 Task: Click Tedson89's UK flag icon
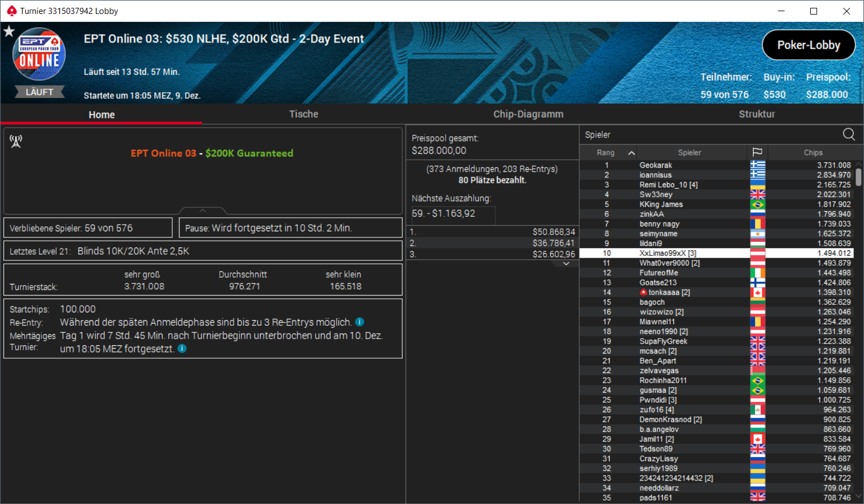pyautogui.click(x=758, y=449)
